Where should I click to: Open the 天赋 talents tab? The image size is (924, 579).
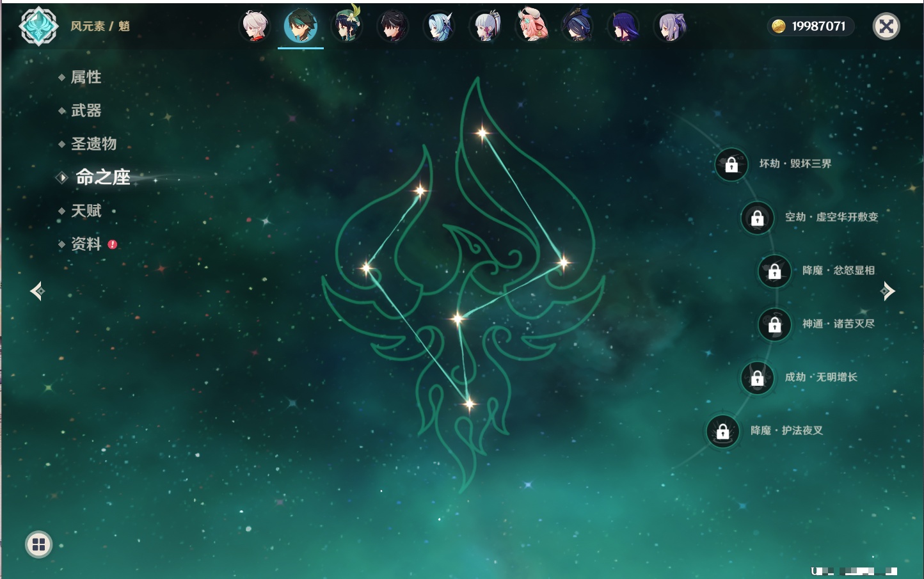(x=86, y=210)
